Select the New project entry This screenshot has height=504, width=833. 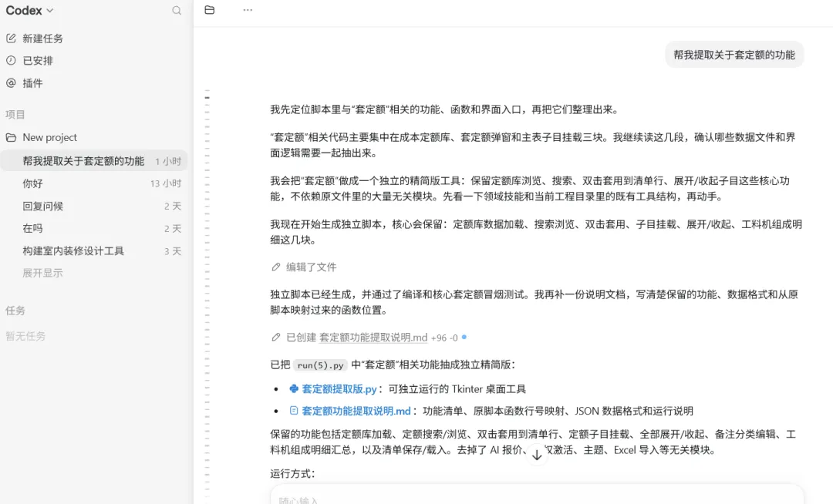coord(49,137)
